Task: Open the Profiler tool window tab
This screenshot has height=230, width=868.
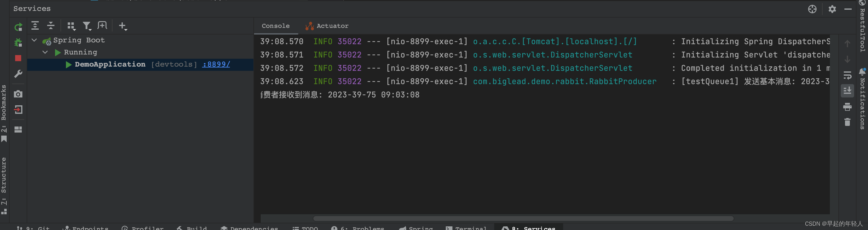Action: 142,228
